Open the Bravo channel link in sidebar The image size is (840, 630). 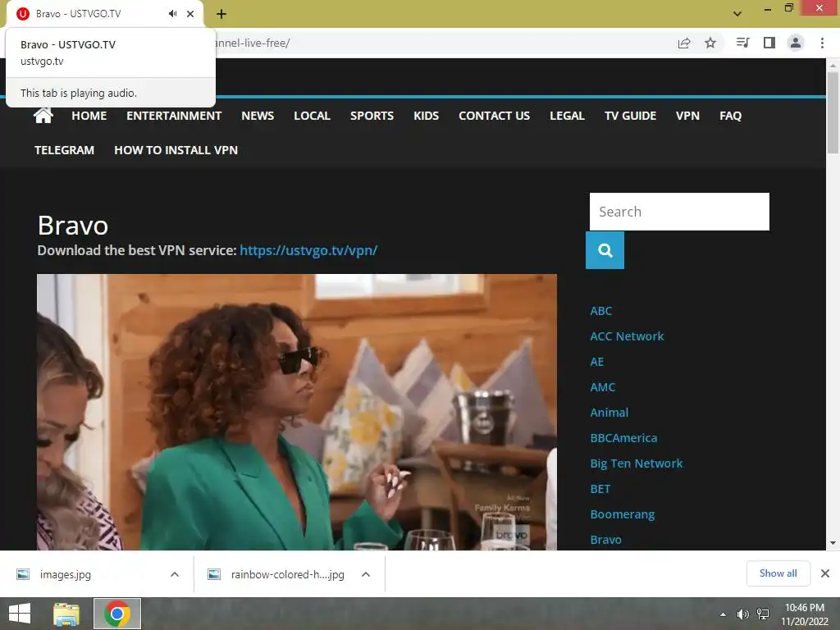point(606,540)
